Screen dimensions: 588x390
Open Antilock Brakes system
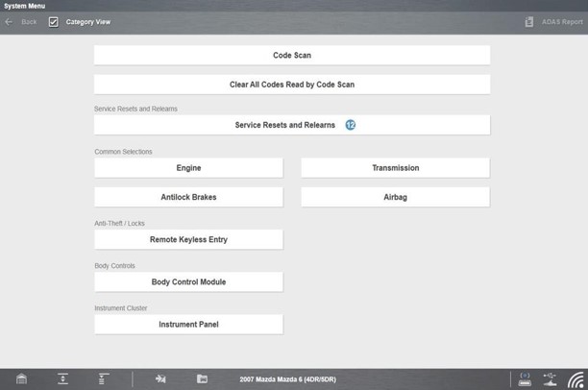[188, 197]
